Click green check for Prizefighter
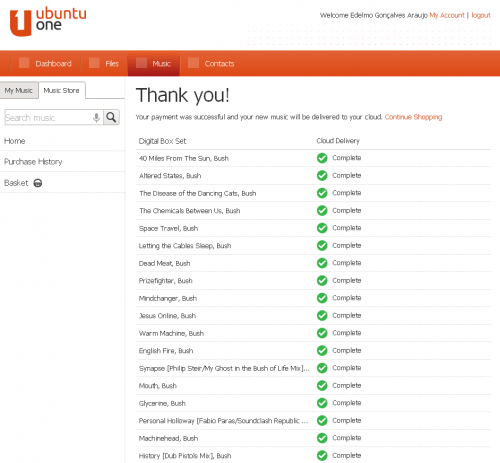Image resolution: width=500 pixels, height=463 pixels. 322,280
